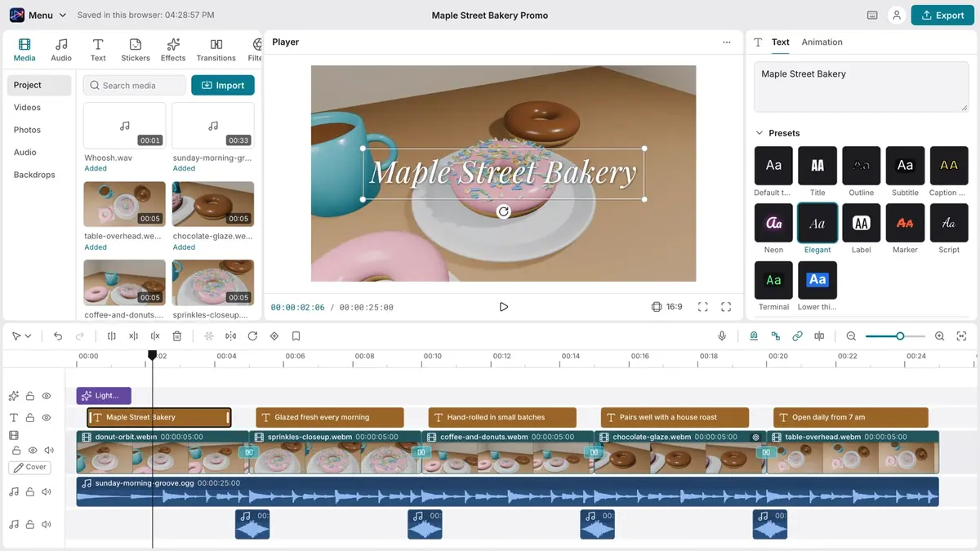Screen dimensions: 980x551
Task: Lock the Whoosh sound effects track
Action: 30,525
